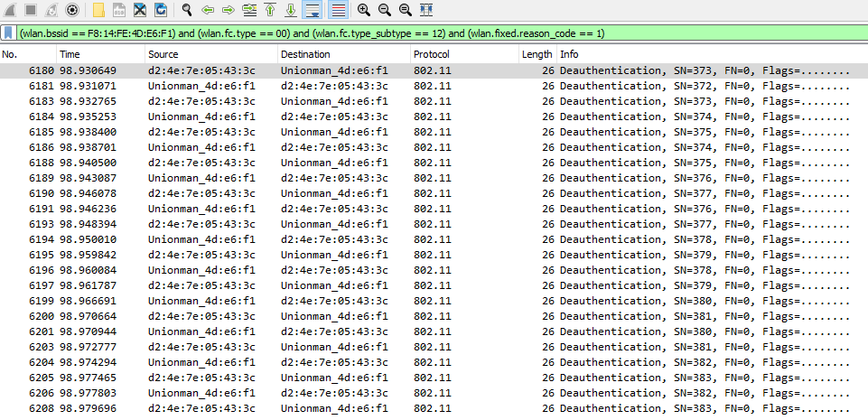
Task: Save the capture file icon
Action: pos(119,9)
